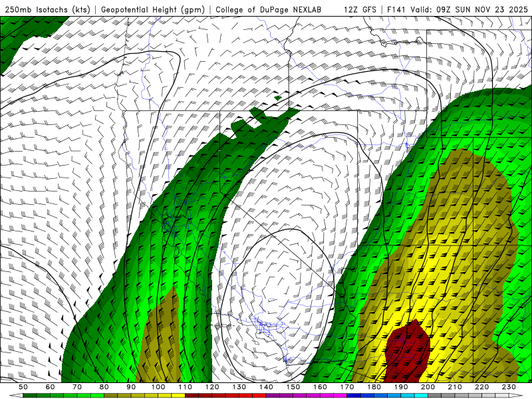This screenshot has width=532, height=399.
Task: Click the 50 label on the legend scale
Action: click(x=23, y=387)
